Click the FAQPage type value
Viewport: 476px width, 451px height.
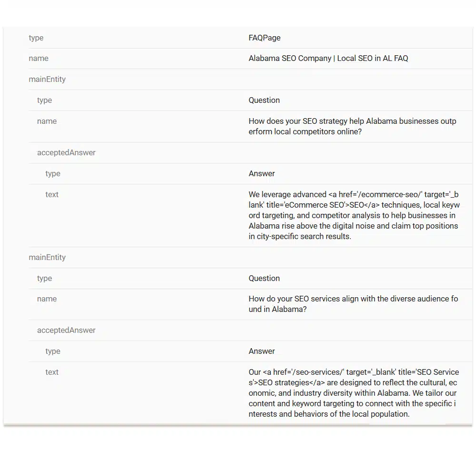(x=264, y=38)
